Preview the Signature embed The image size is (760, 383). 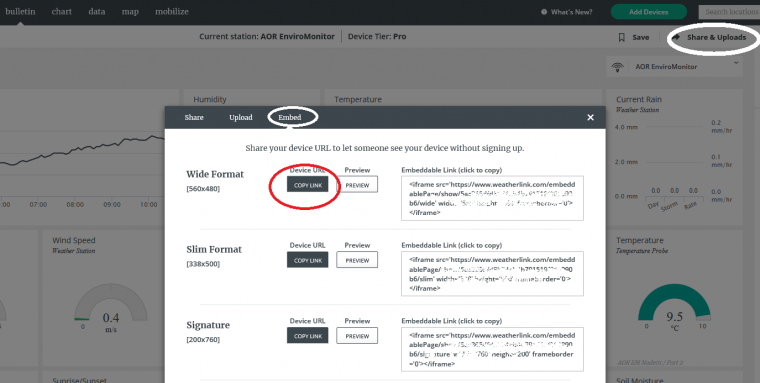[x=357, y=335]
